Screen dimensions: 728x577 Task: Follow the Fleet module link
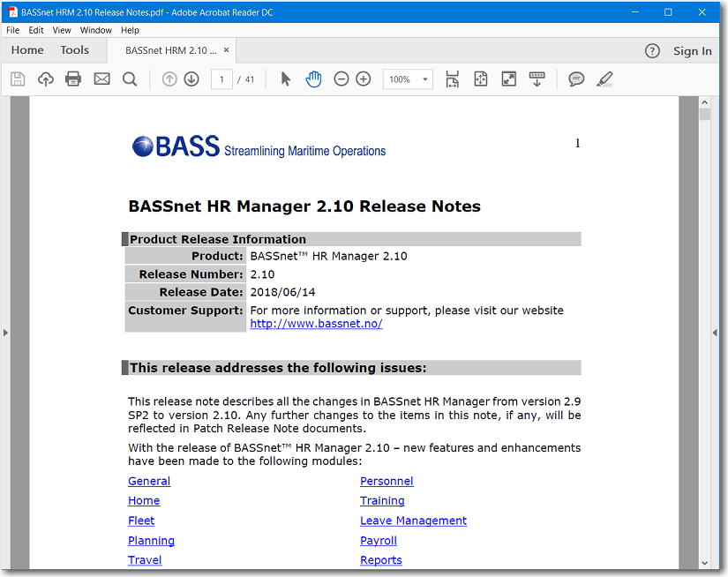tap(141, 521)
